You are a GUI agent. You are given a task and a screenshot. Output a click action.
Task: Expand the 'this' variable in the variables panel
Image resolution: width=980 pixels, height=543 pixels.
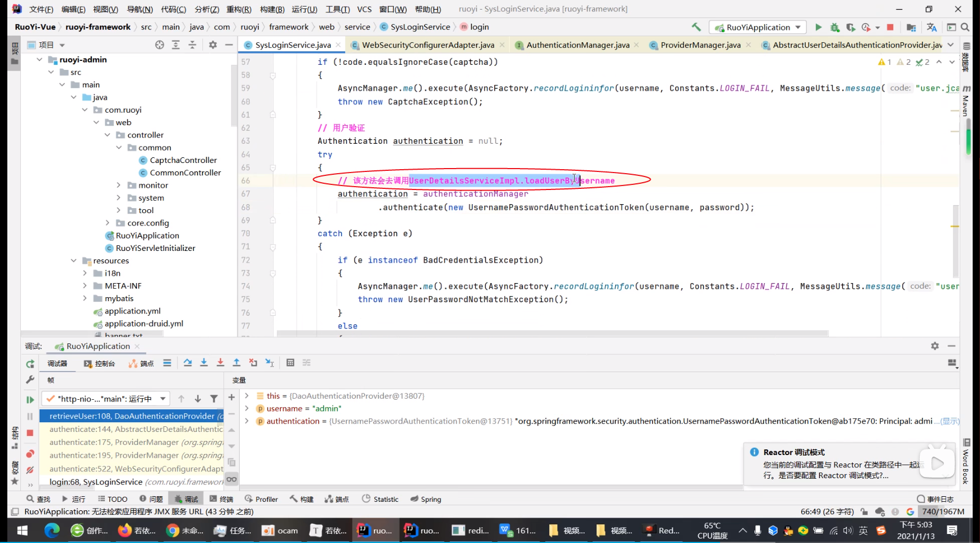246,396
